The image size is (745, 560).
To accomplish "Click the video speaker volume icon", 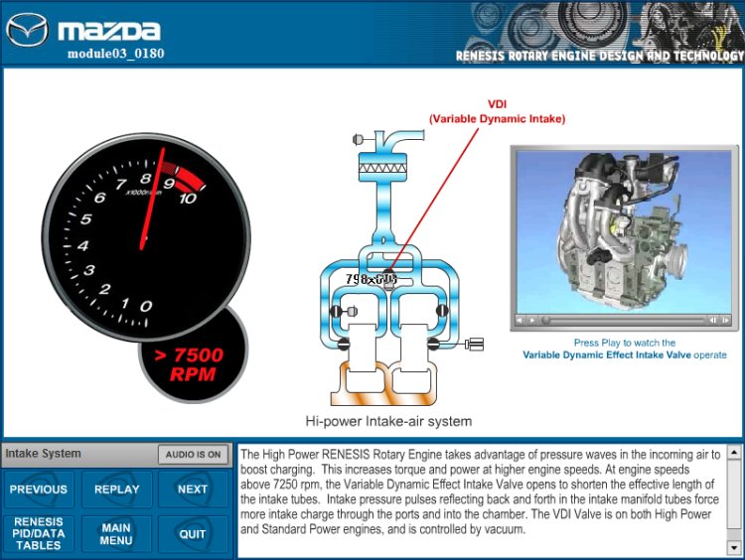I will pyautogui.click(x=520, y=320).
